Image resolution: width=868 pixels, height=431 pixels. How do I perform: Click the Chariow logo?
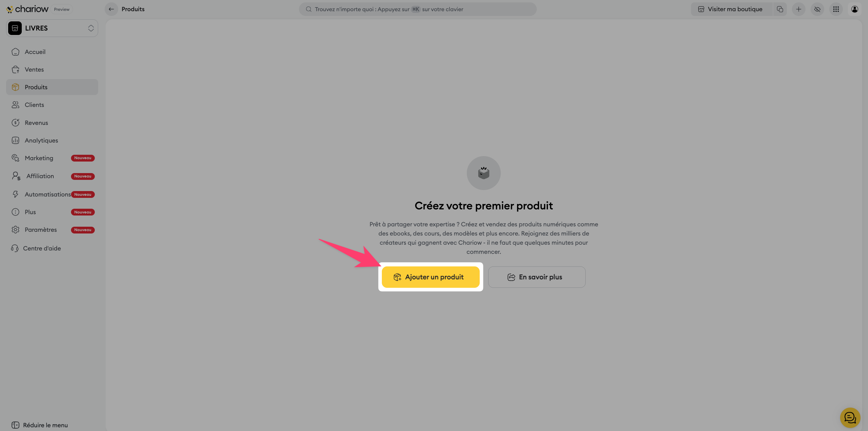pos(27,9)
